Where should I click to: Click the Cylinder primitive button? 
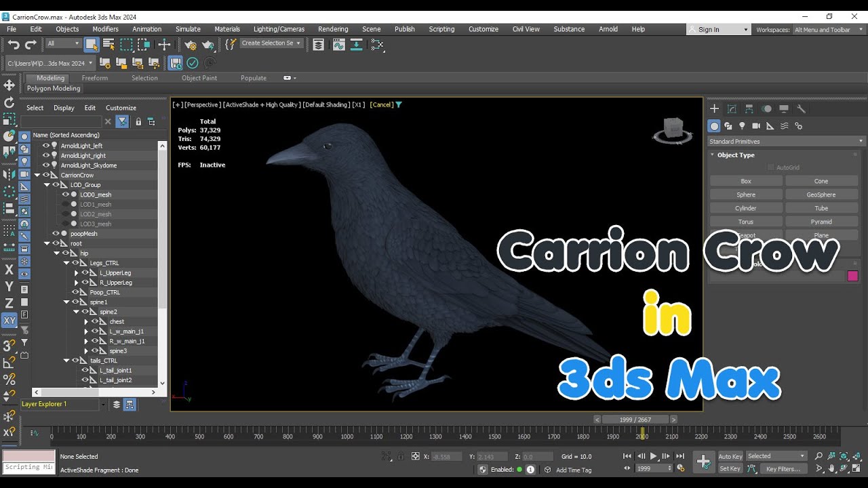[x=746, y=208]
